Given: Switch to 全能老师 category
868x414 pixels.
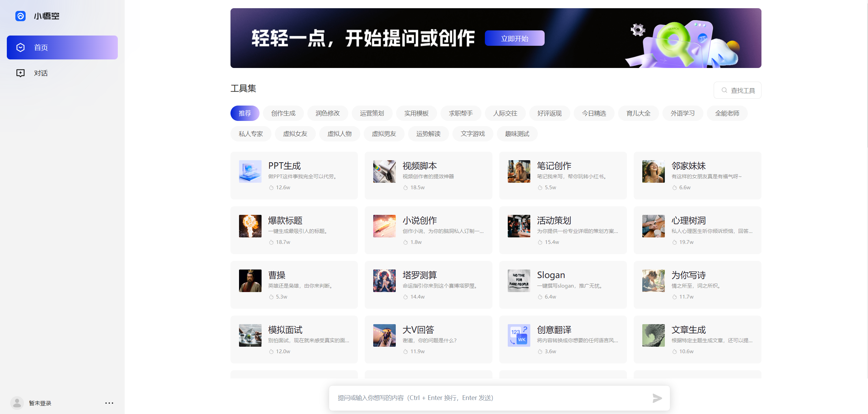Looking at the screenshot, I should [x=727, y=113].
